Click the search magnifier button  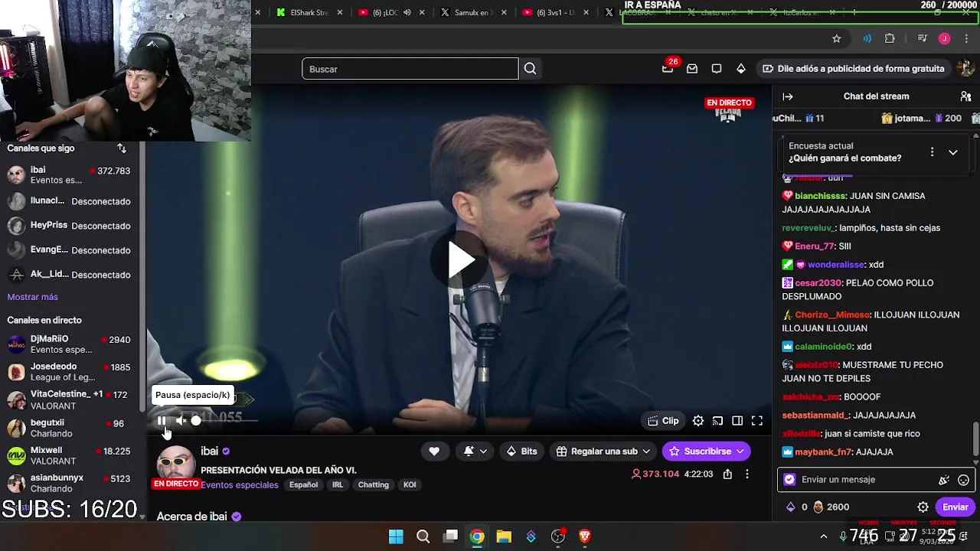(530, 69)
